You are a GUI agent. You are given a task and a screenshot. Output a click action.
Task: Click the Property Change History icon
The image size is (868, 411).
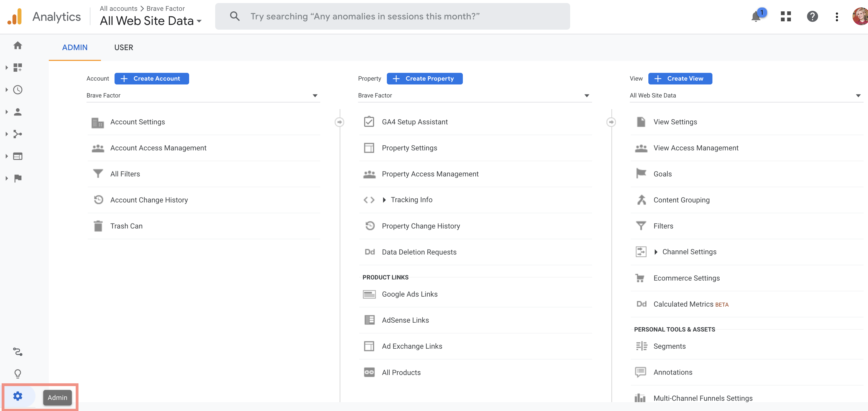tap(369, 226)
